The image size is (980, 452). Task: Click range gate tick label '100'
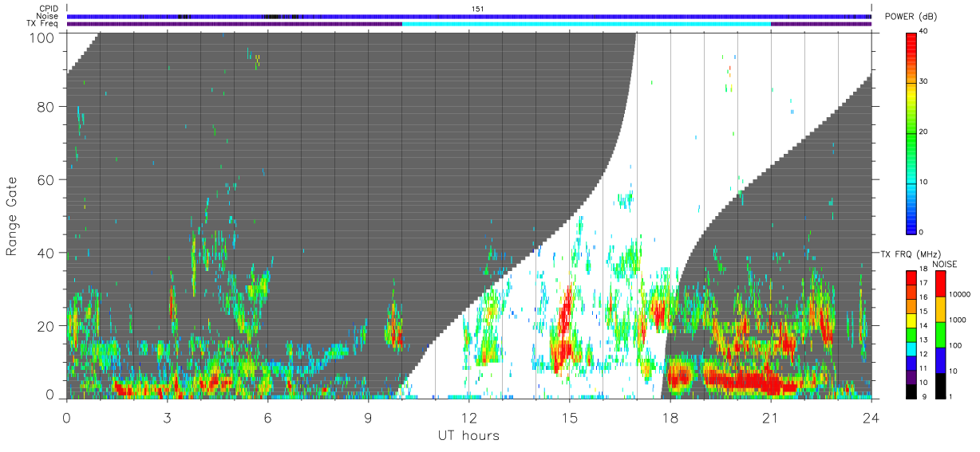click(41, 37)
